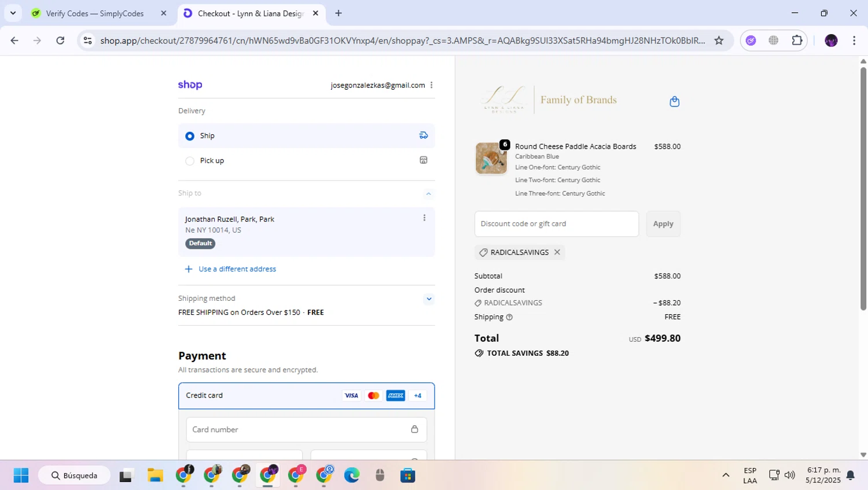Viewport: 868px width, 490px height.
Task: Click the American Express icon
Action: coord(395,396)
